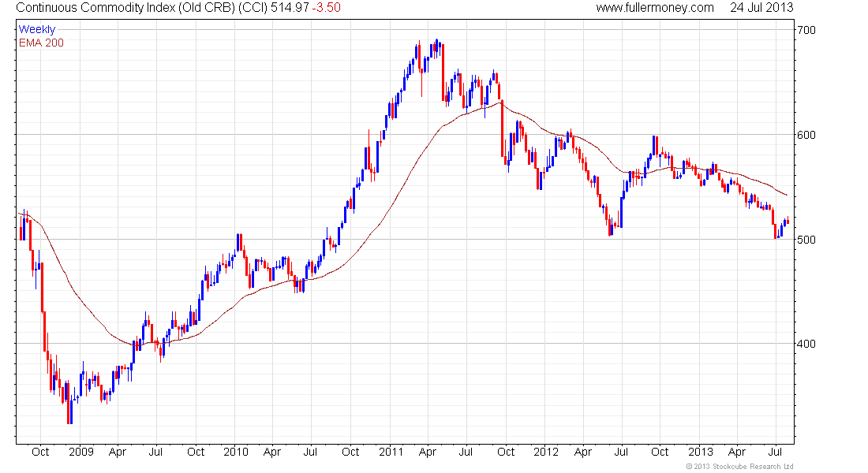The image size is (868, 473).
Task: Click the Stockcube Research Ltd copyright notice
Action: (739, 467)
